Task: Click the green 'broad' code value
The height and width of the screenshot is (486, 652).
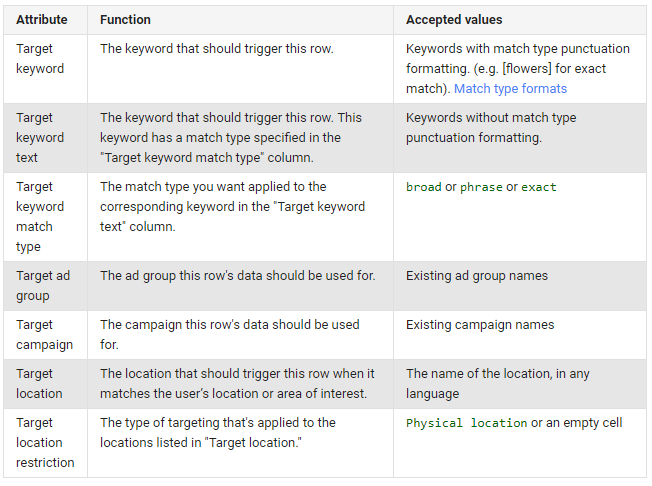Action: [424, 187]
